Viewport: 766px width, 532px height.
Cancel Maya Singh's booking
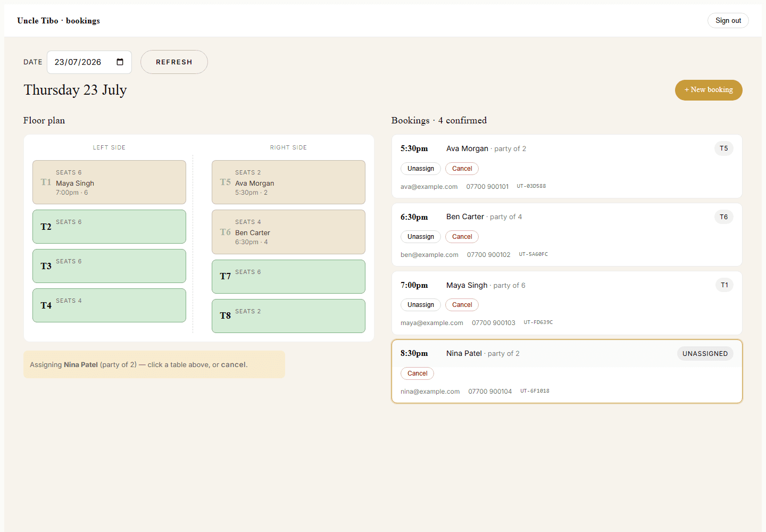[462, 305]
